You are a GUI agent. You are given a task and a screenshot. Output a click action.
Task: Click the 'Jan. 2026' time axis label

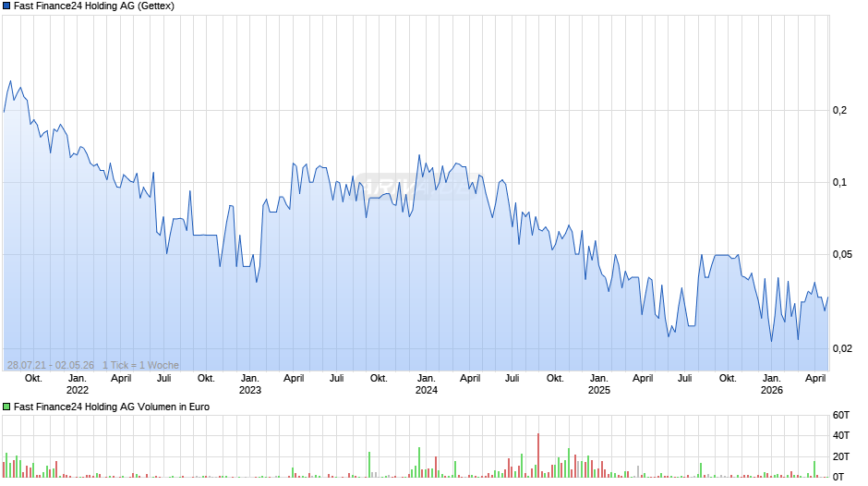click(x=772, y=384)
